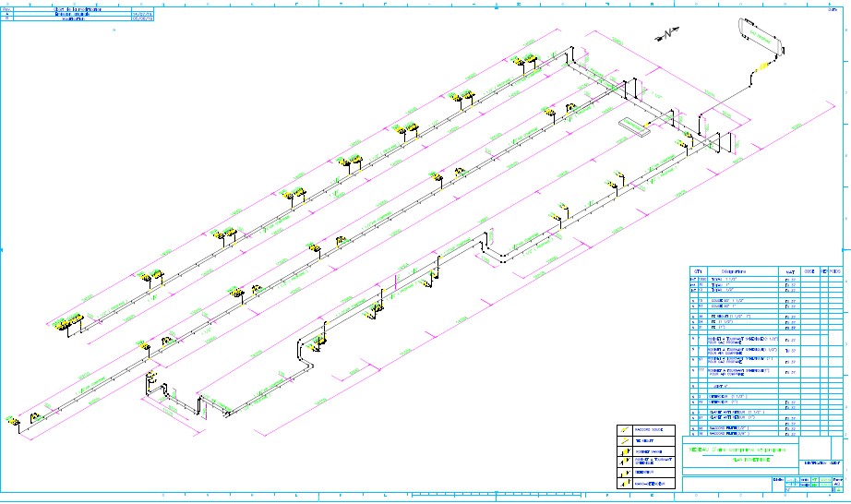The width and height of the screenshot is (851, 504).
Task: Click the drawing title 'RESEAU D'aire comprime et propane'
Action: (737, 450)
